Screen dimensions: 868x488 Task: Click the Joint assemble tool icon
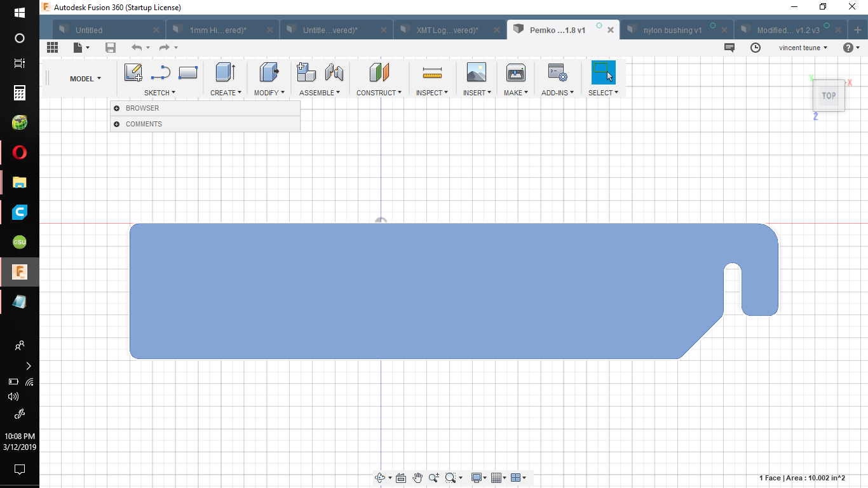[334, 72]
